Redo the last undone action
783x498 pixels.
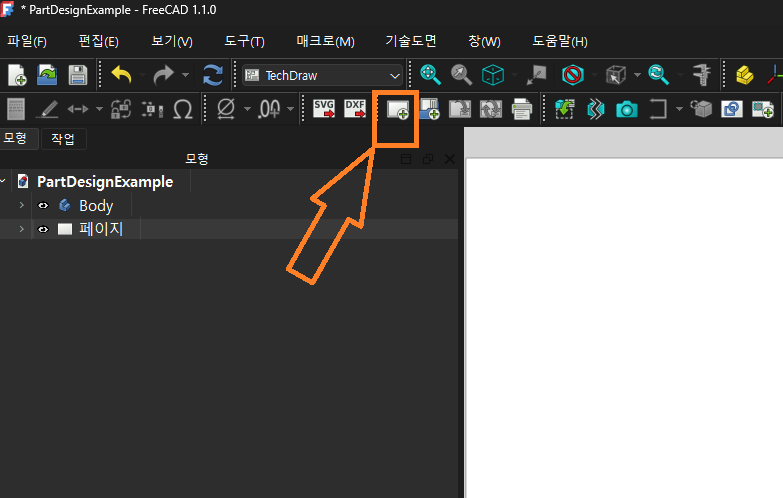click(x=163, y=75)
